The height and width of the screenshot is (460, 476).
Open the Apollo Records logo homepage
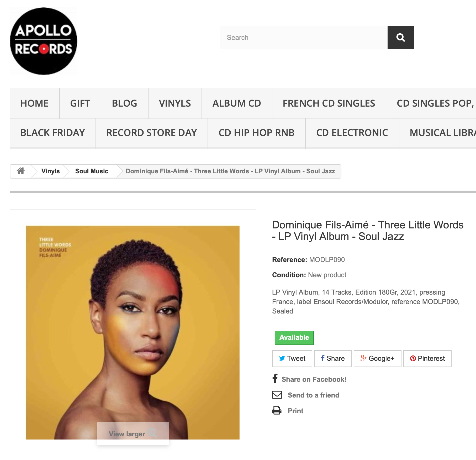pos(44,41)
